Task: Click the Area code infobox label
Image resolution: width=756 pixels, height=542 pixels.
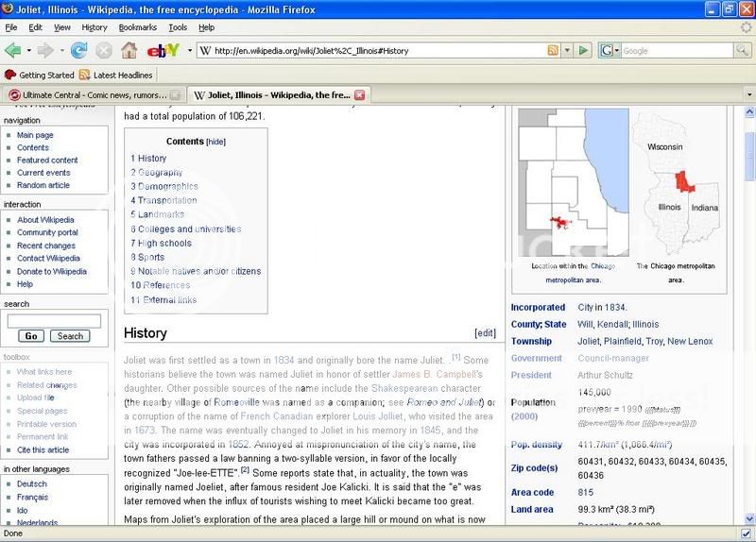Action: pyautogui.click(x=532, y=492)
